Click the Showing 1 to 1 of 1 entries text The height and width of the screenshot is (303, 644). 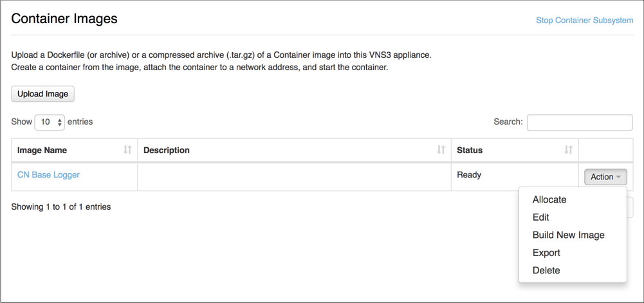click(61, 207)
